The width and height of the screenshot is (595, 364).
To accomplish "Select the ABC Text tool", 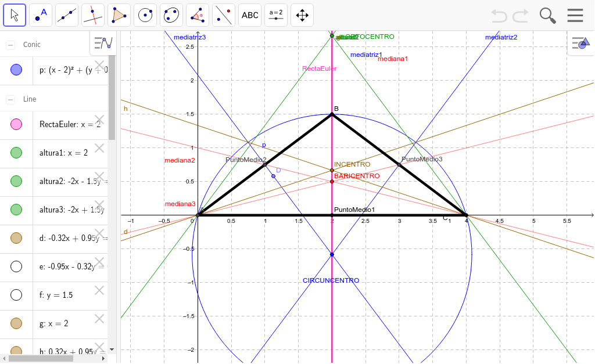I will point(250,15).
